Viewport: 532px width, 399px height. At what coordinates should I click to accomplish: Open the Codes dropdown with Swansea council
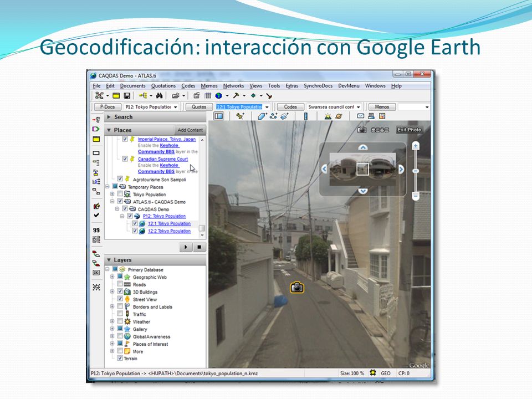[359, 107]
